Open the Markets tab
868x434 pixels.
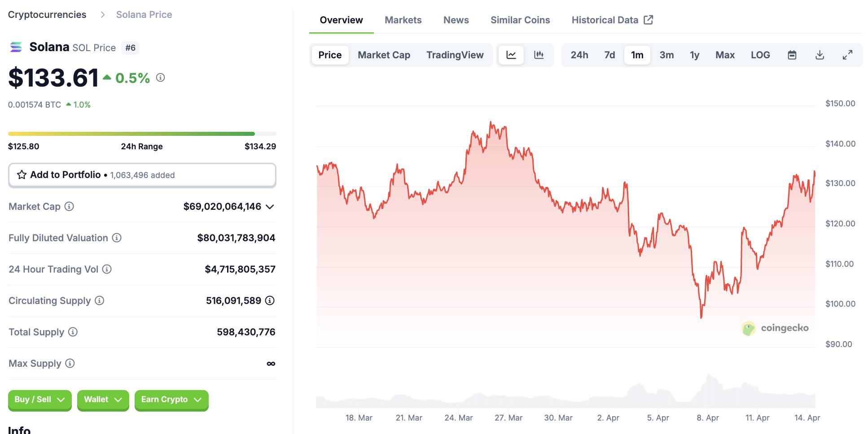[x=403, y=20]
